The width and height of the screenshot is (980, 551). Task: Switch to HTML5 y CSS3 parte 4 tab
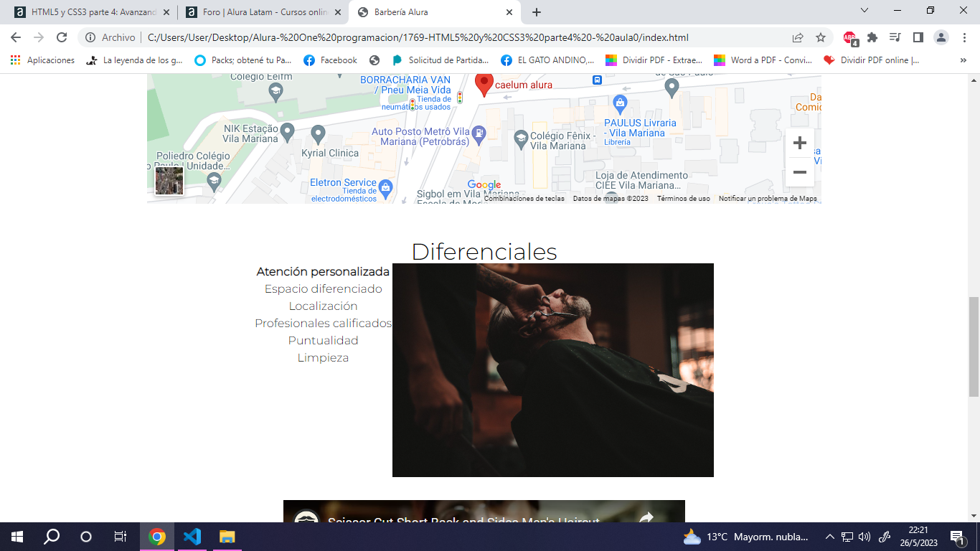point(92,12)
